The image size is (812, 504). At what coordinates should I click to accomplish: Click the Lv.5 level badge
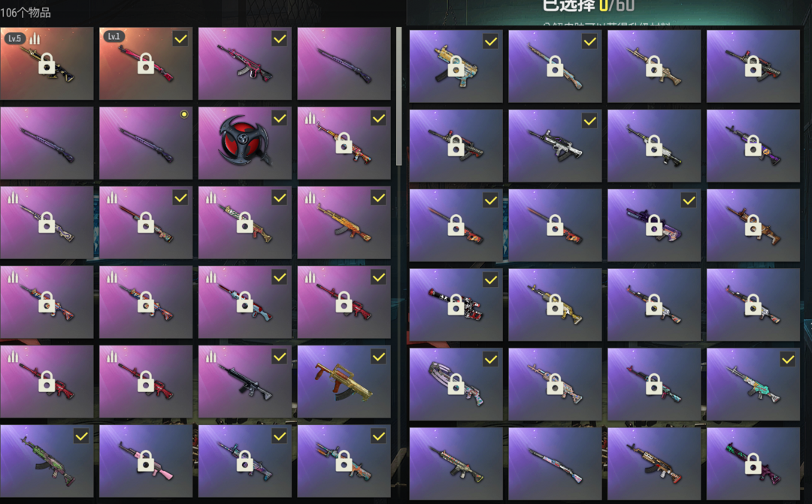[14, 38]
